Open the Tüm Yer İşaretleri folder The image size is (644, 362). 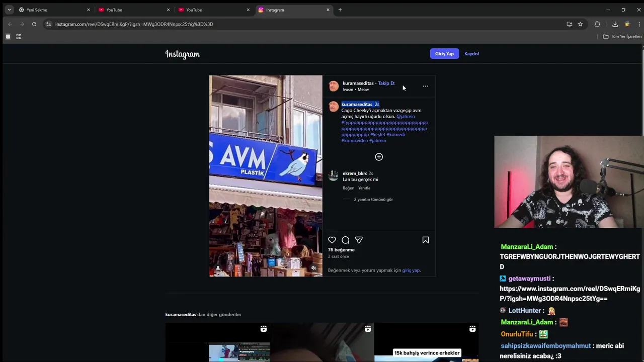622,37
